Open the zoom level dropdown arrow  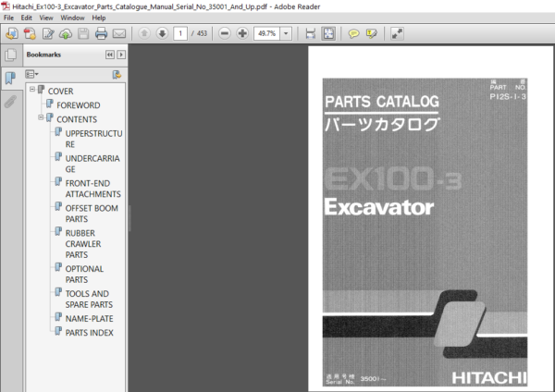tap(286, 33)
